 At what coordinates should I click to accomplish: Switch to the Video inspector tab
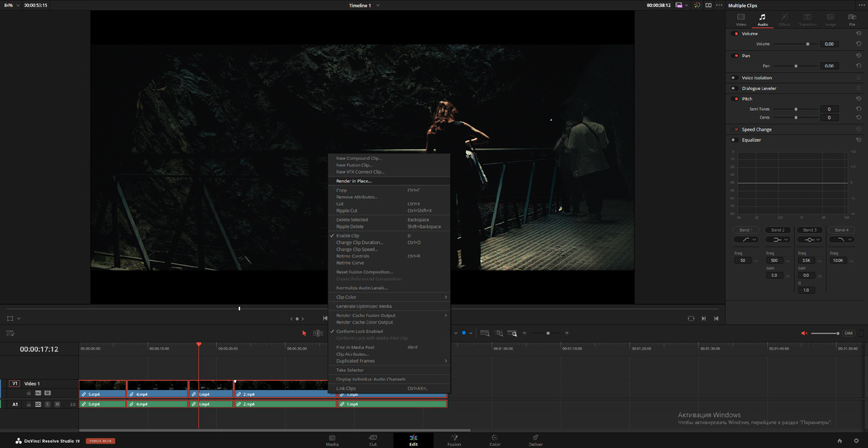click(741, 20)
